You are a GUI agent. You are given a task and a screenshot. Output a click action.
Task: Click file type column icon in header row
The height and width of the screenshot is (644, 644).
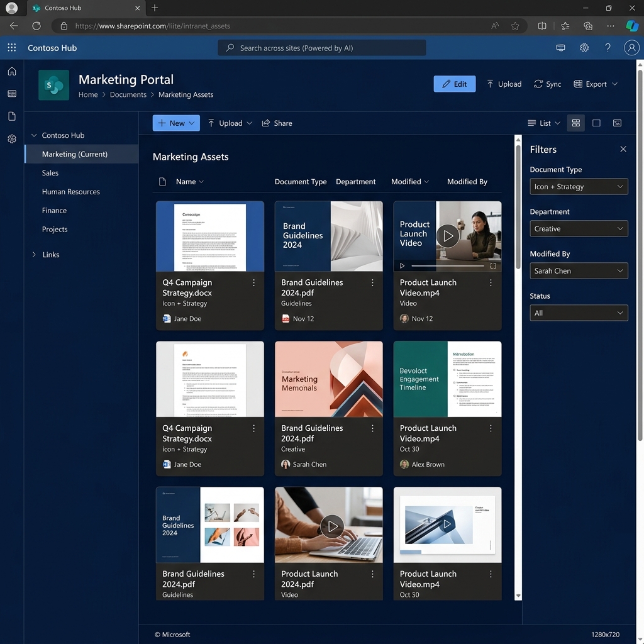[162, 182]
